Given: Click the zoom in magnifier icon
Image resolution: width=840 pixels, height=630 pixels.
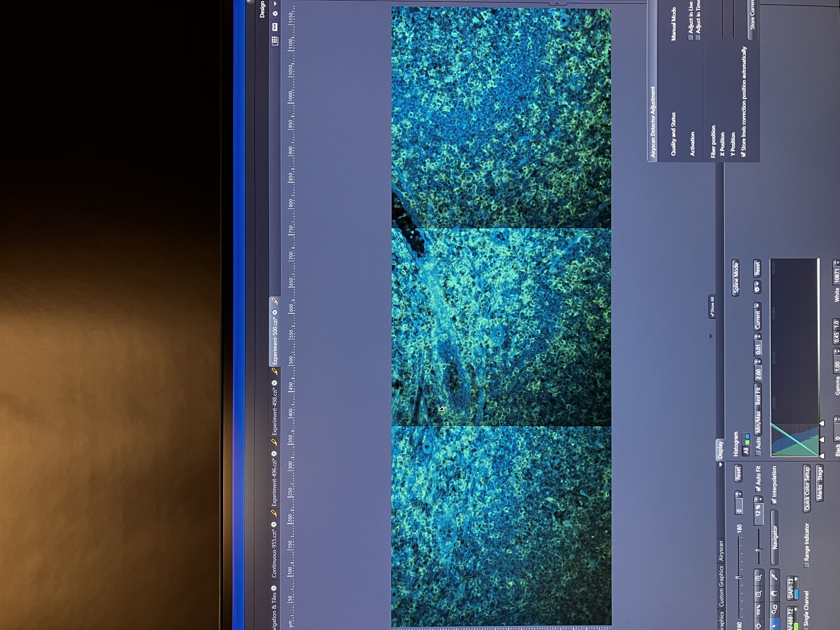Looking at the screenshot, I should click(x=759, y=578).
